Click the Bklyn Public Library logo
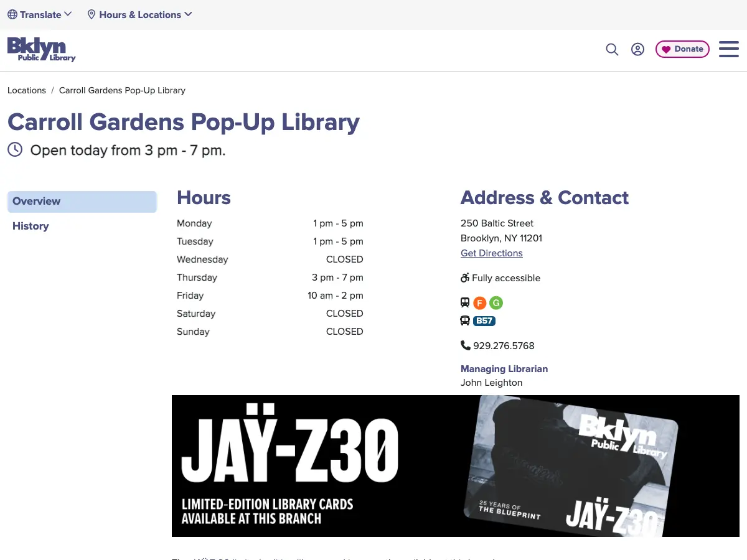Viewport: 747px width, 560px height. tap(41, 50)
